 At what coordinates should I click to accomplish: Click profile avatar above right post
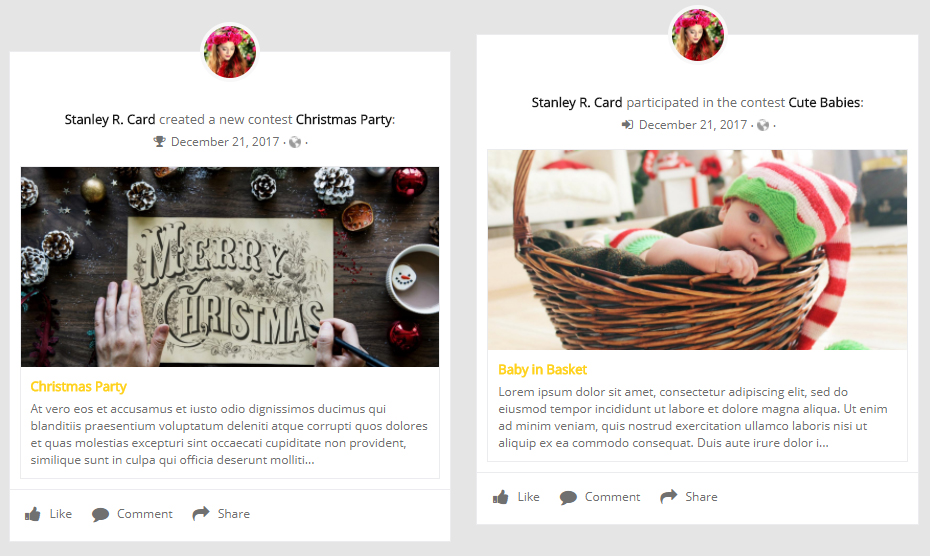coord(697,35)
